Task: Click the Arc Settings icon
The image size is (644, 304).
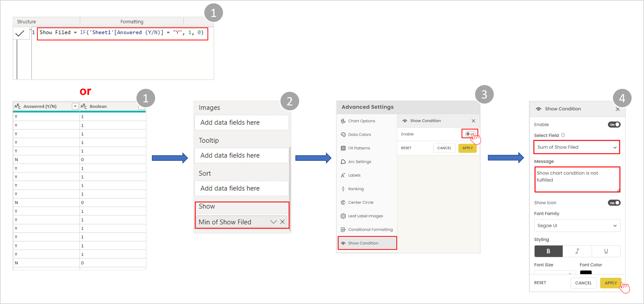Action: 343,162
